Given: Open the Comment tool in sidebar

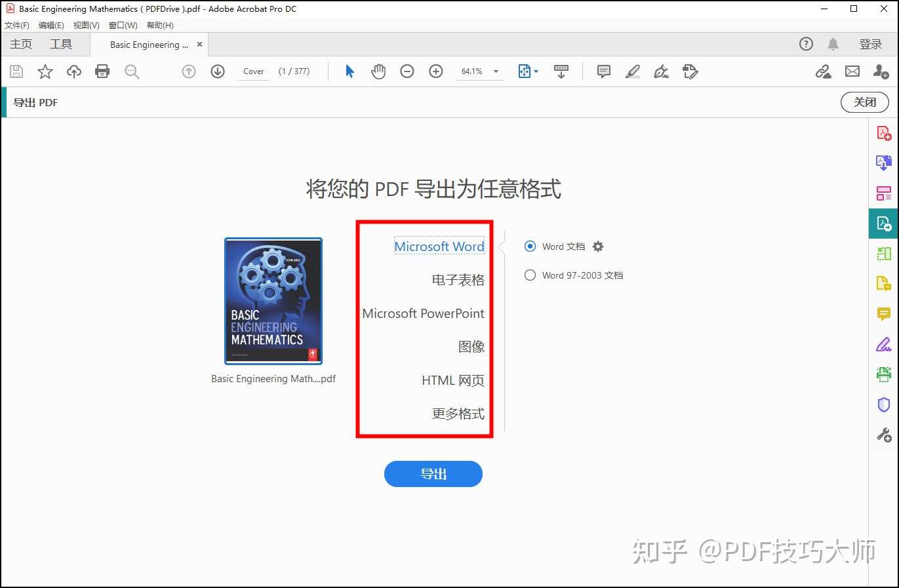Looking at the screenshot, I should click(884, 314).
